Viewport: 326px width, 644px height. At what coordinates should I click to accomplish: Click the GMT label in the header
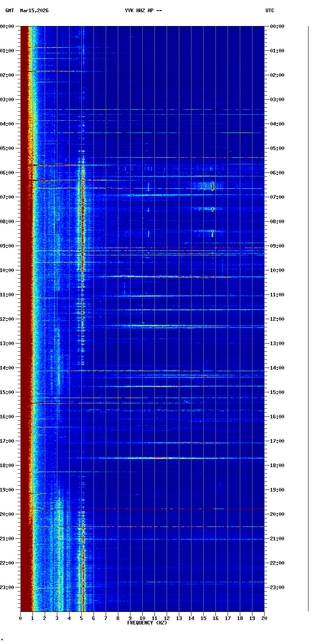[9, 11]
